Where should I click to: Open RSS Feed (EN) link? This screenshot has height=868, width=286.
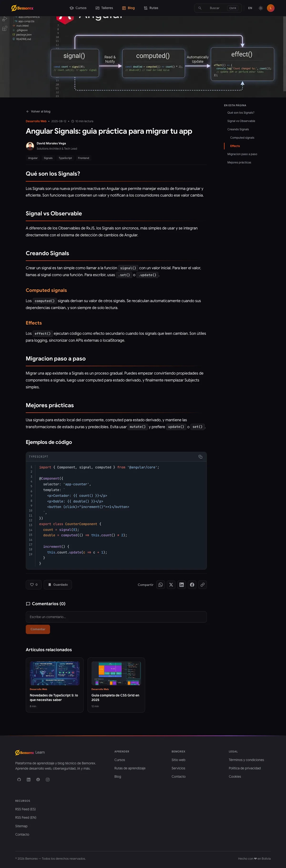26,817
